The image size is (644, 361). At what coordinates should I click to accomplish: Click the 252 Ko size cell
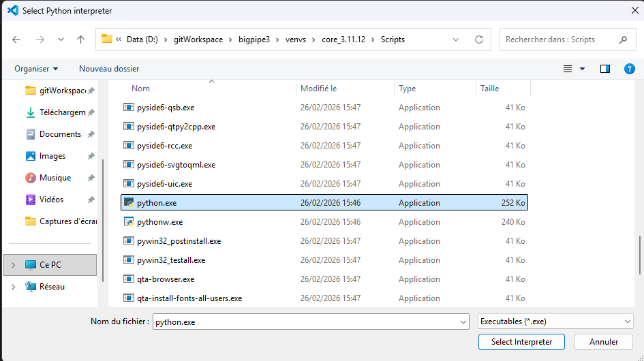(513, 203)
